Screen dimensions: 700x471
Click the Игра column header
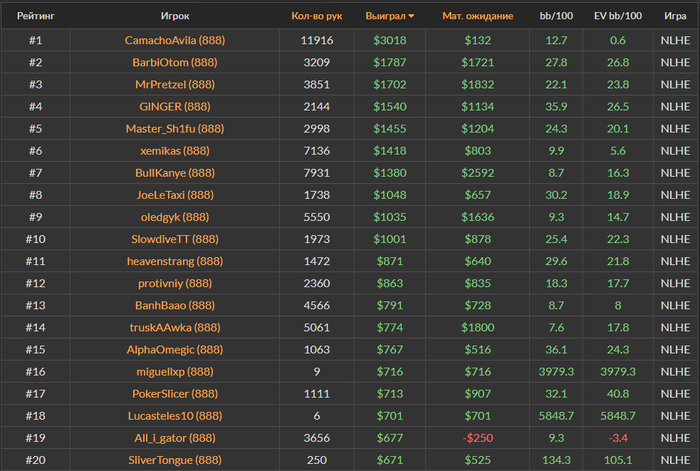coord(674,16)
